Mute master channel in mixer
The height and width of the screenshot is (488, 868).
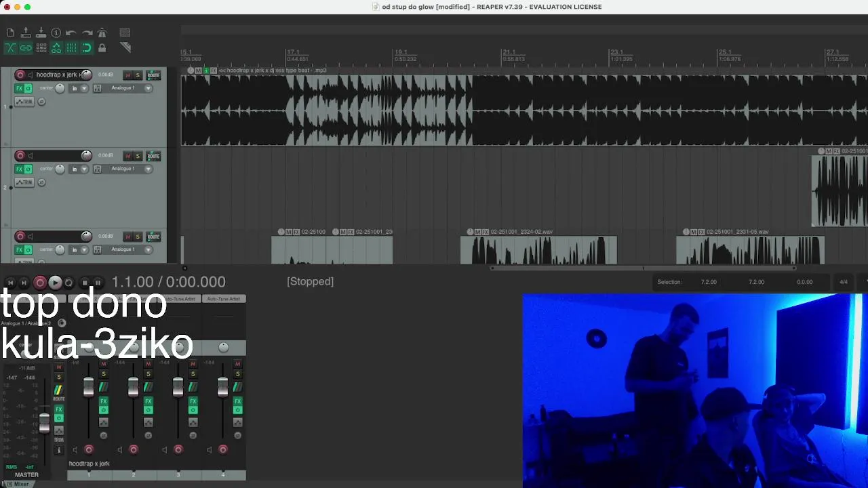tap(58, 367)
